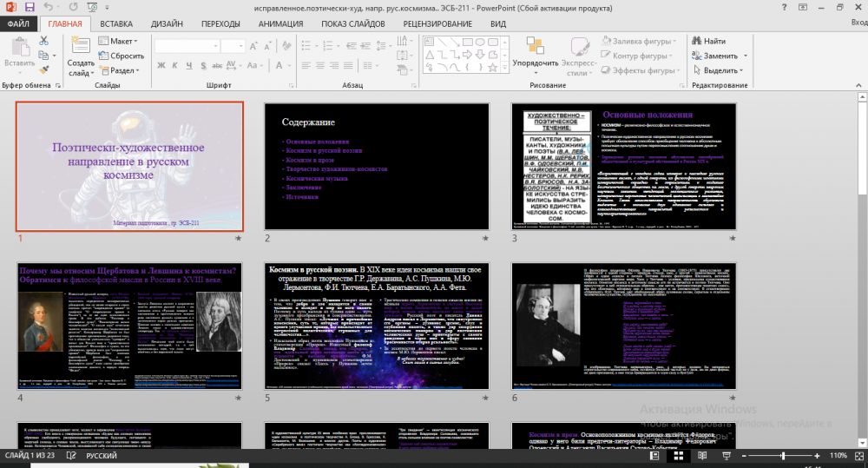
Task: Click the Заменить replace button
Action: point(719,56)
